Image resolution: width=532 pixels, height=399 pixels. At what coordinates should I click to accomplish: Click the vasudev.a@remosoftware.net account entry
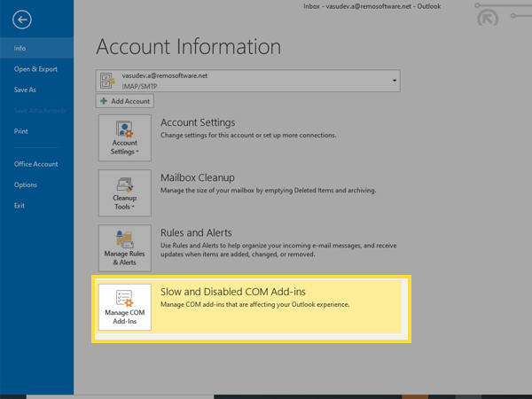(x=247, y=81)
